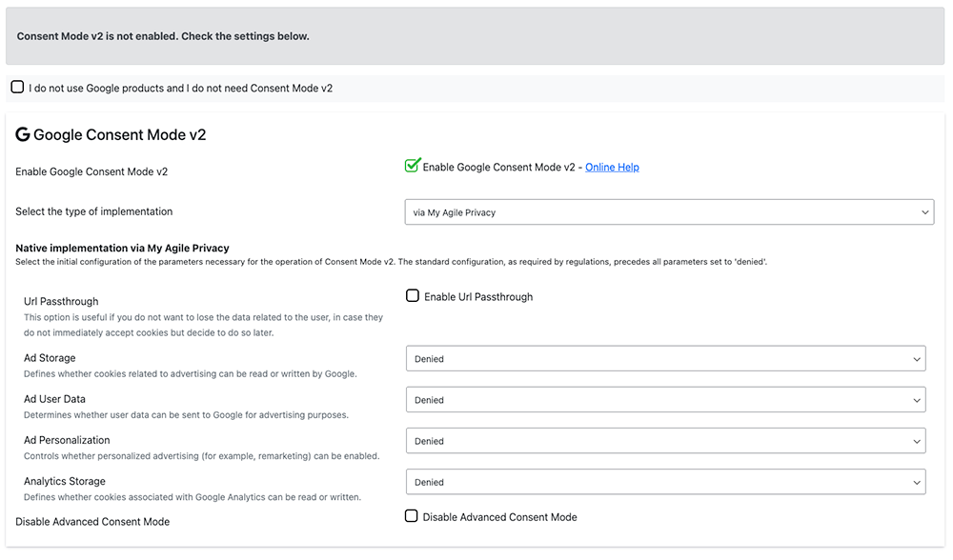Screen dimensions: 953x560
Task: Open the "via My Agile Privacy" implementation dropdown
Action: (669, 212)
